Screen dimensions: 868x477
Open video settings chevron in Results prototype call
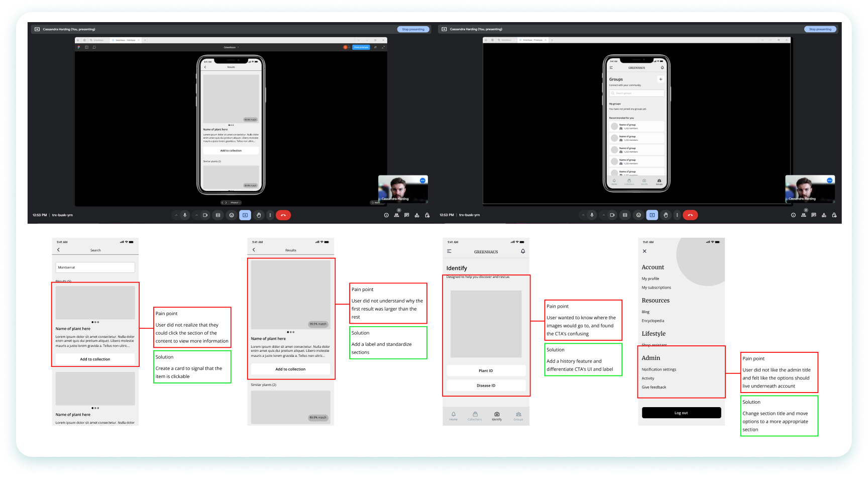196,215
